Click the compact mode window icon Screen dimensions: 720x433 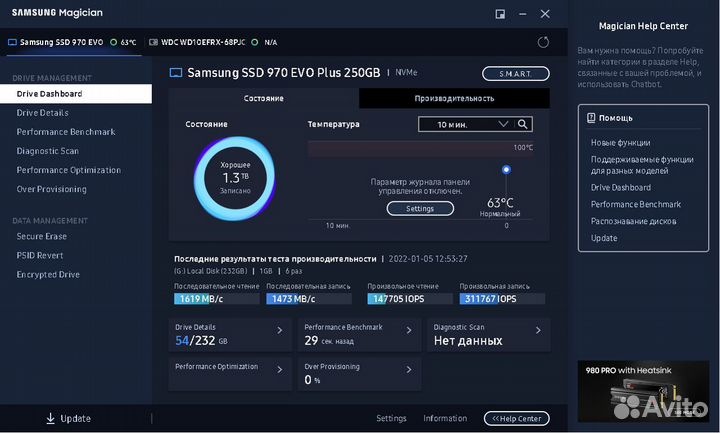pos(500,14)
